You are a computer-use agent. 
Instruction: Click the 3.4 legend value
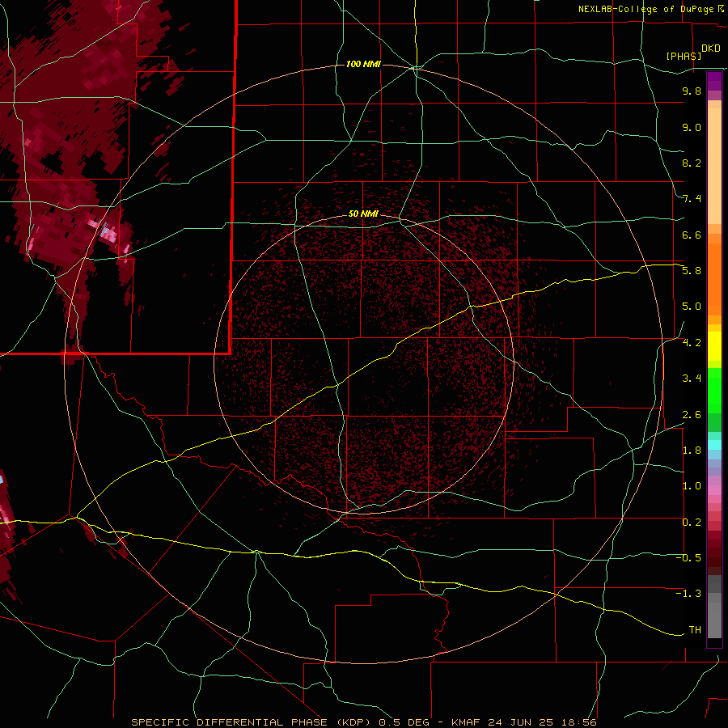(x=692, y=379)
